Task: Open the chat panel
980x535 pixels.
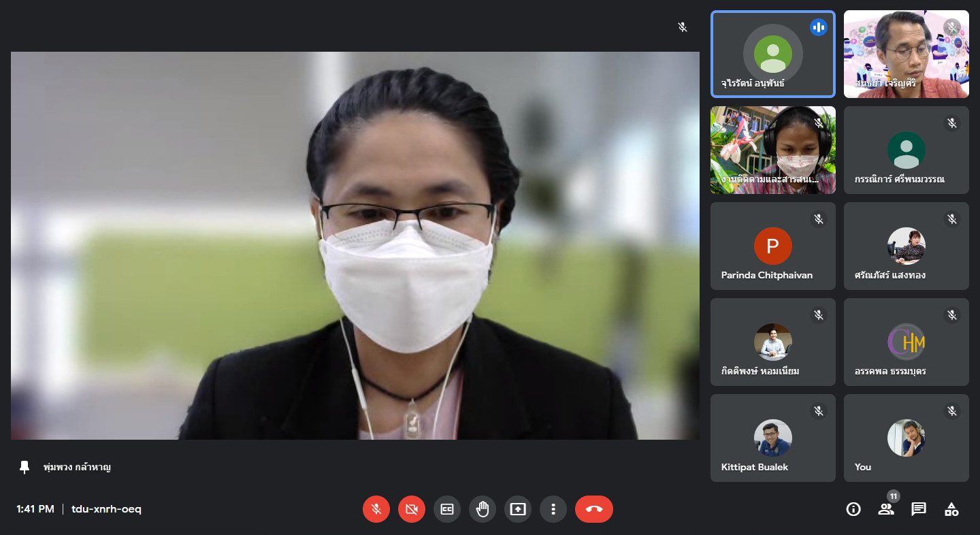Action: point(919,509)
